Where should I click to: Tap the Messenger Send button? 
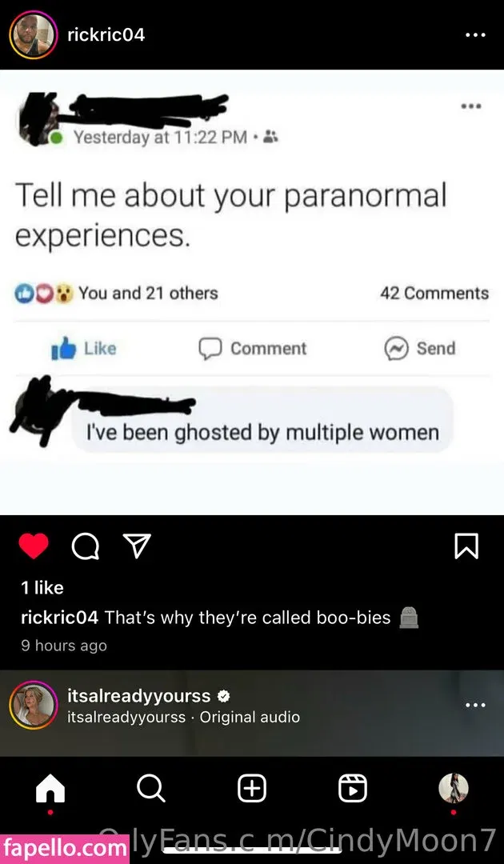tap(420, 348)
